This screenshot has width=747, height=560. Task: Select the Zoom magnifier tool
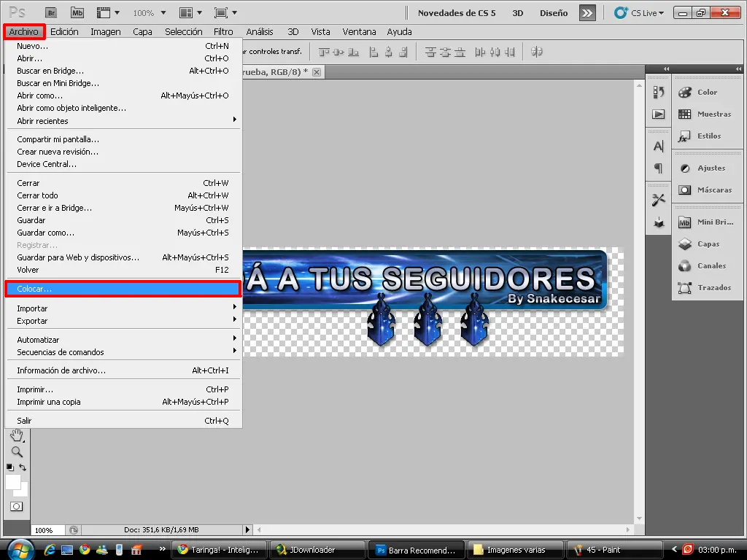17,451
